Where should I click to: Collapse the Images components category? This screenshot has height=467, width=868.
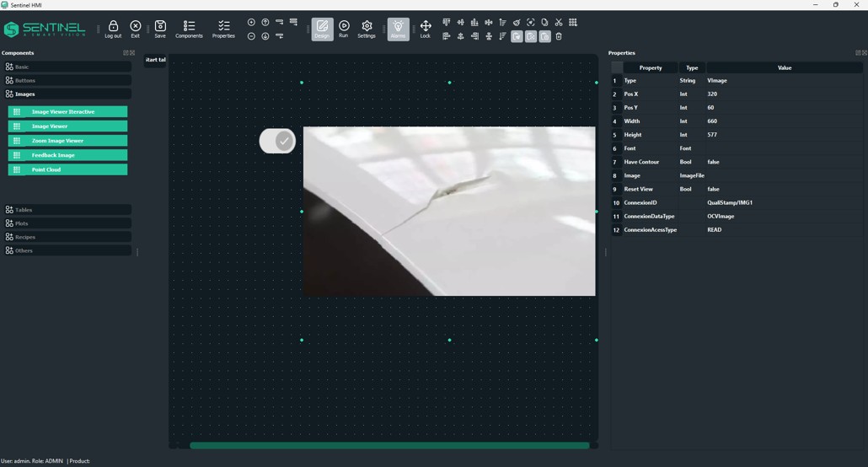[67, 94]
